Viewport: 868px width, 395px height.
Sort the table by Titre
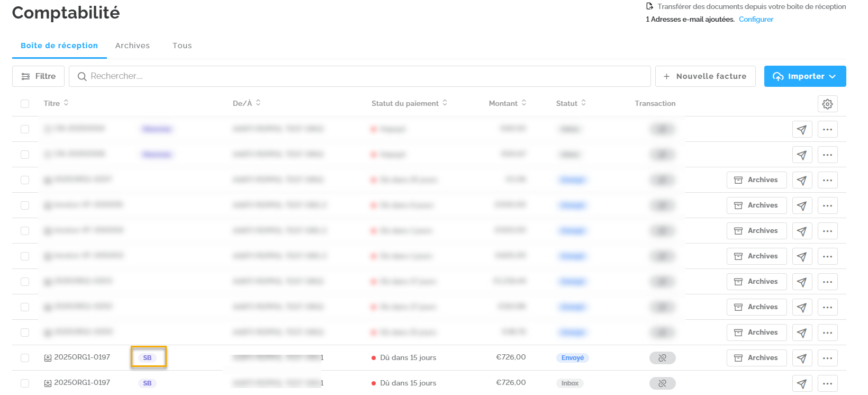pyautogui.click(x=56, y=103)
